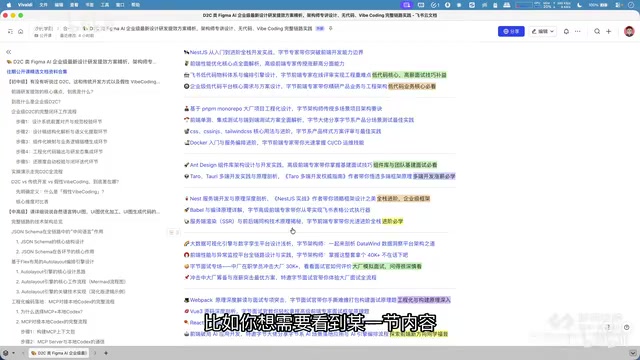Viewport: 640px width, 360px height.
Task: Open the search magnifier icon
Action: [x=597, y=31]
